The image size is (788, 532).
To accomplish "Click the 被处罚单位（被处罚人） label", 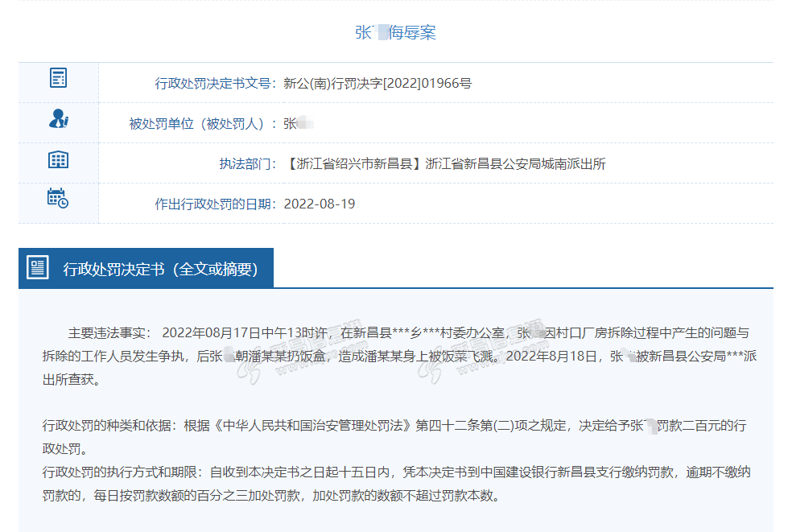I will [x=202, y=123].
